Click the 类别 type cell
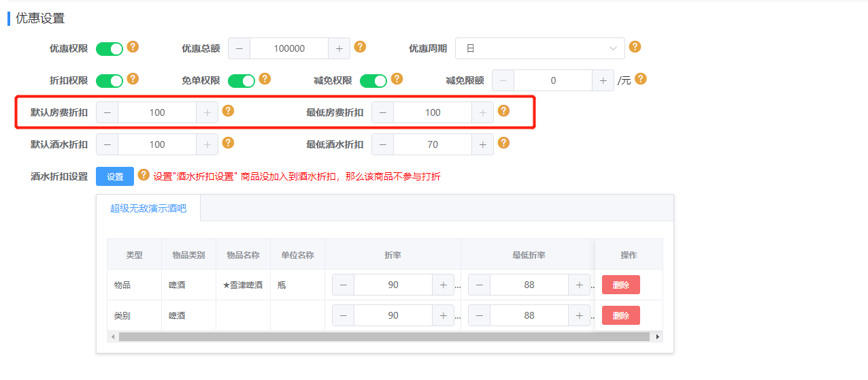The image size is (868, 380). (x=134, y=315)
